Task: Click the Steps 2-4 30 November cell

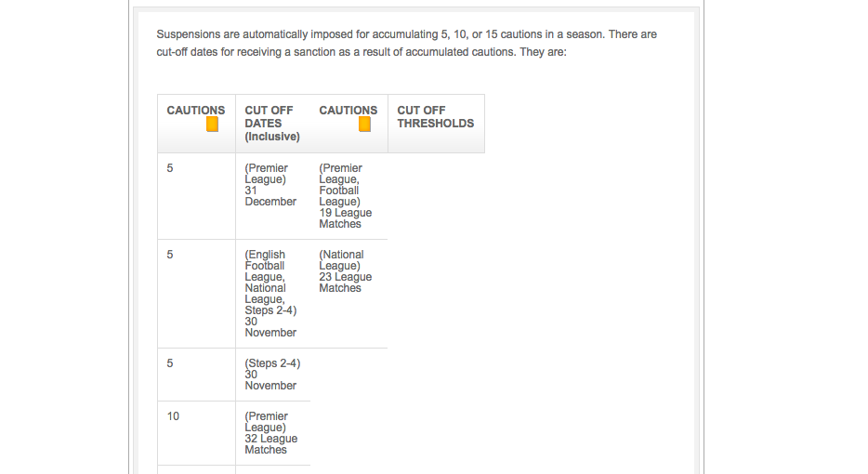Action: click(272, 375)
